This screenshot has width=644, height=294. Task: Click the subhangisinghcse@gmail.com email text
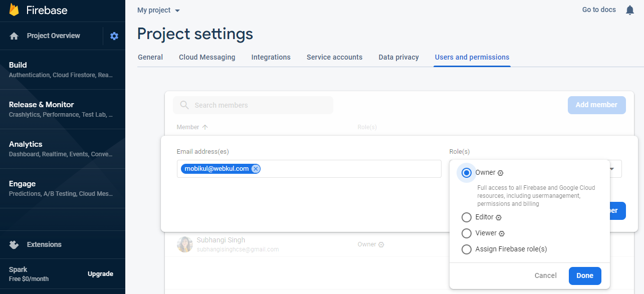238,249
